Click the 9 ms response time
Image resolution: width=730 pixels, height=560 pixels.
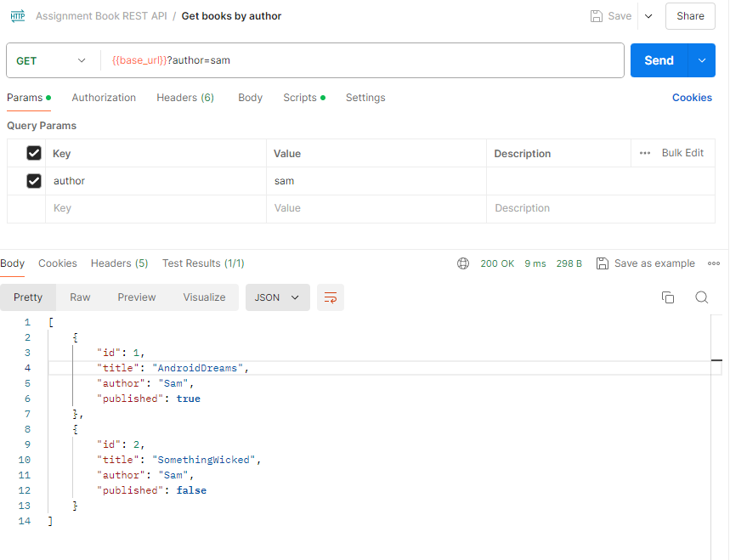point(535,263)
